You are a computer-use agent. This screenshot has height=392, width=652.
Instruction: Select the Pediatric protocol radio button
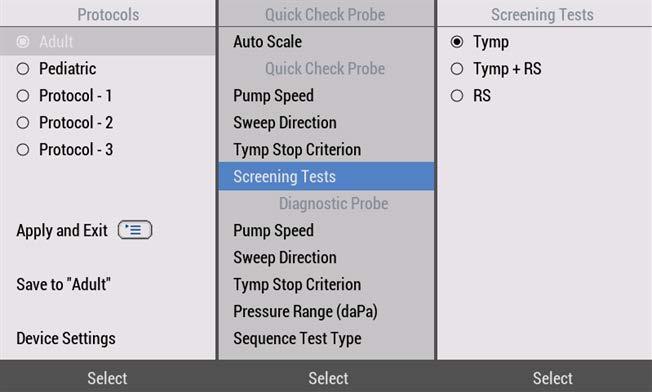[23, 69]
